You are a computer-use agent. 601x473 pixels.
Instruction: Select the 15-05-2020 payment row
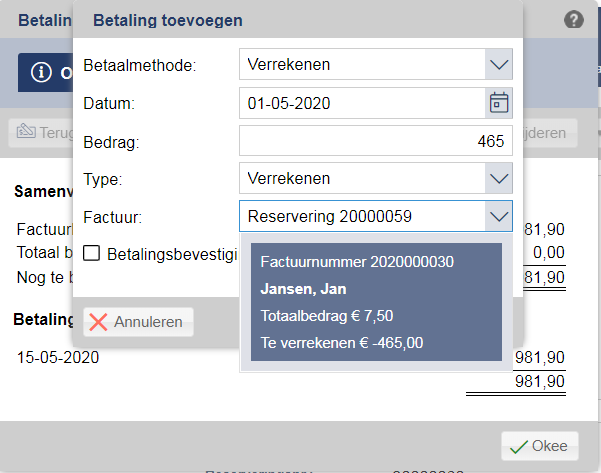(58, 357)
